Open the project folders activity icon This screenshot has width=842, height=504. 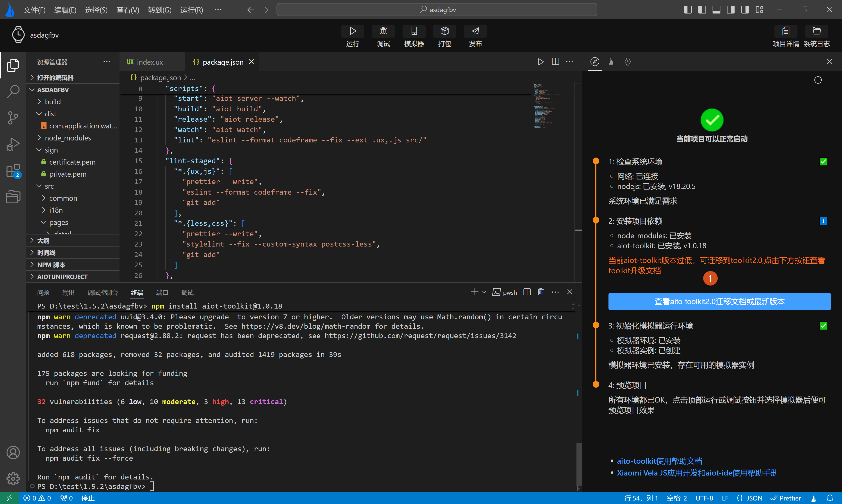coord(13,197)
